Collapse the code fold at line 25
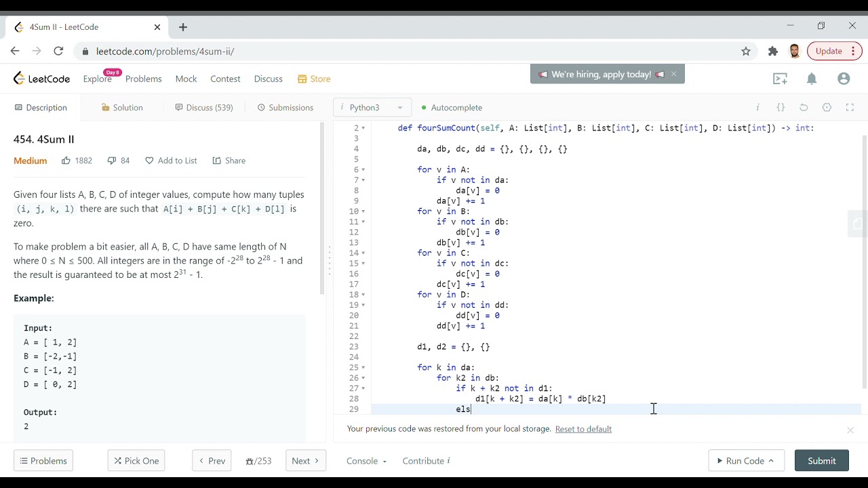The height and width of the screenshot is (488, 868). click(363, 367)
